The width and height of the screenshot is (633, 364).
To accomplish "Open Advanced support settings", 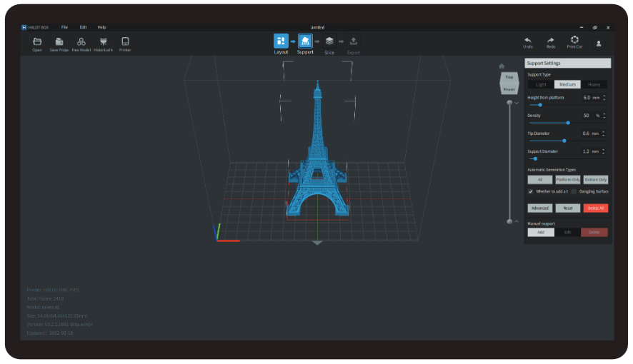I will [x=539, y=208].
